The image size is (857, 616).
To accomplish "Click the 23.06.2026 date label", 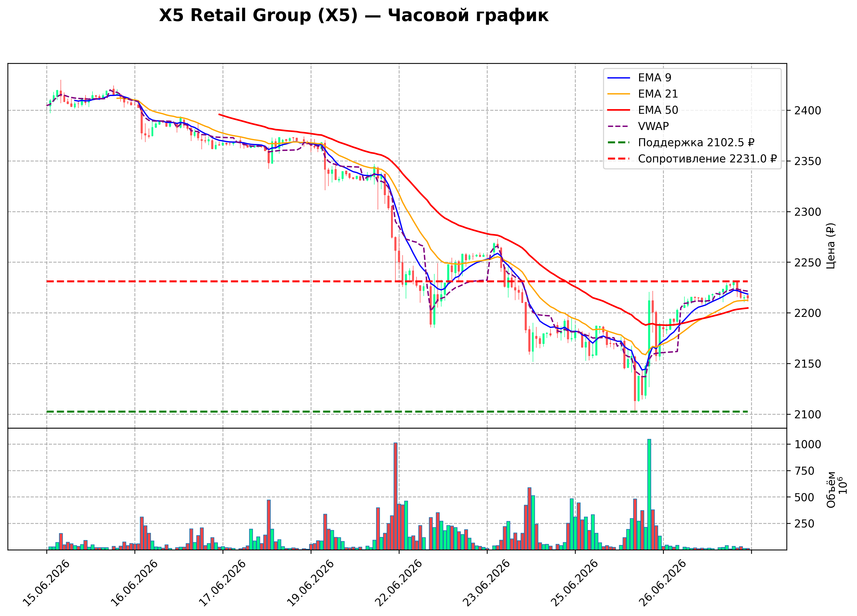I will coord(486,584).
